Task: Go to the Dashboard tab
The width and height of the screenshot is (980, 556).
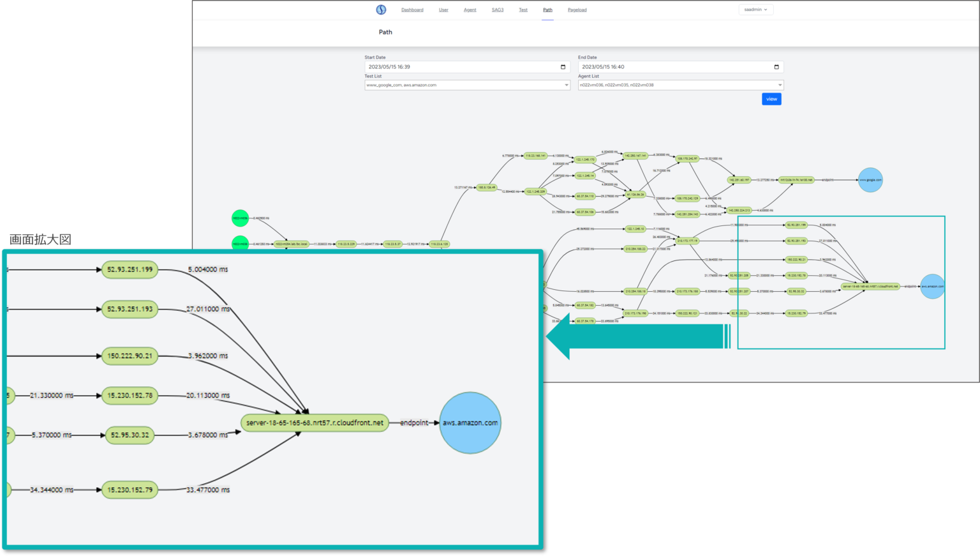Action: pos(412,10)
